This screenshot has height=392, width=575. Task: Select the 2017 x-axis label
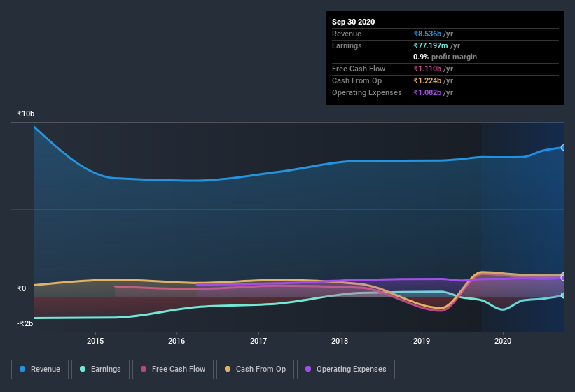[258, 341]
